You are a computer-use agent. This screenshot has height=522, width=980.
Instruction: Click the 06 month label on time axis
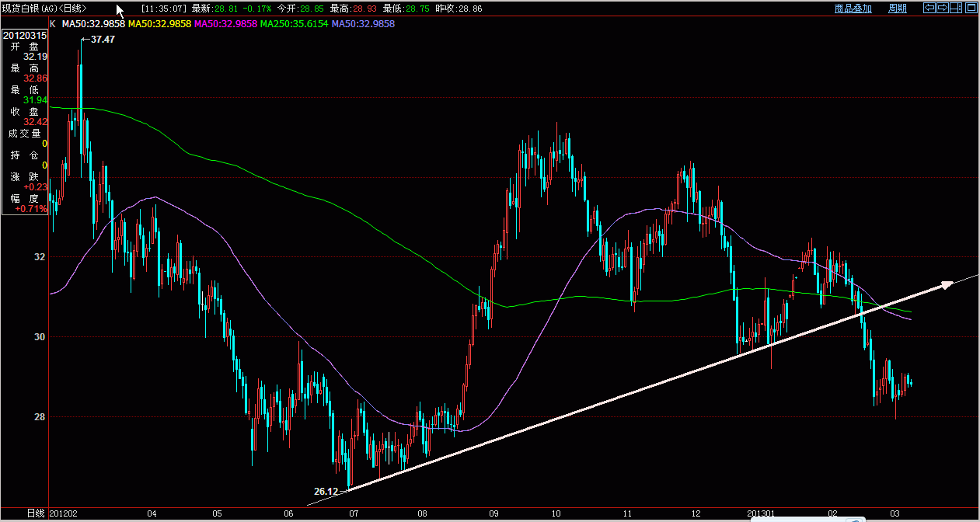point(289,513)
